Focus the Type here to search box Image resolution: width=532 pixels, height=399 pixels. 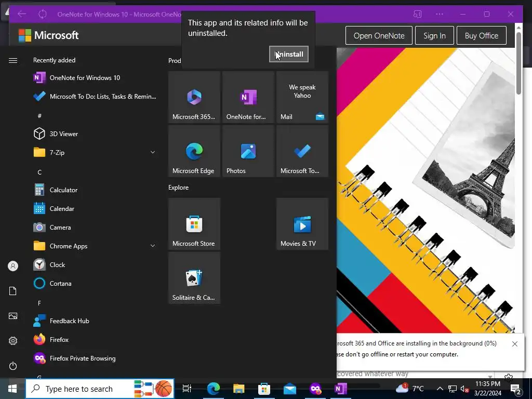100,389
